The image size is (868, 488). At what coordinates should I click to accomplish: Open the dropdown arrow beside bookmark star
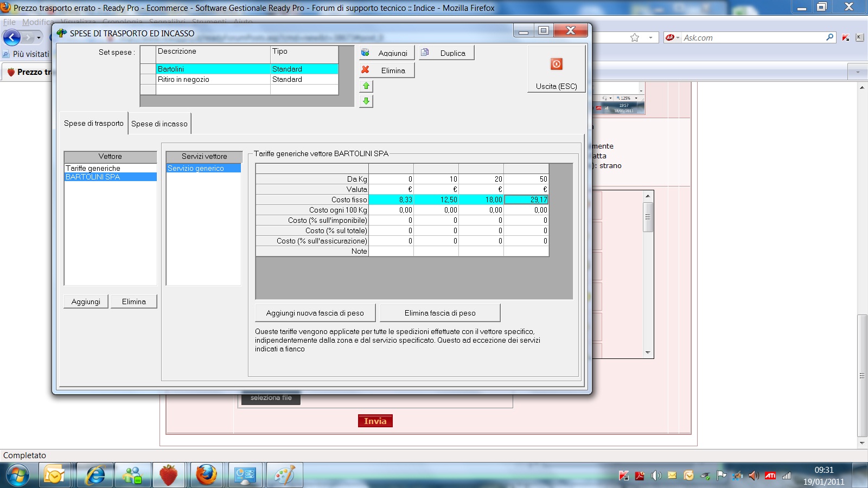click(x=650, y=37)
